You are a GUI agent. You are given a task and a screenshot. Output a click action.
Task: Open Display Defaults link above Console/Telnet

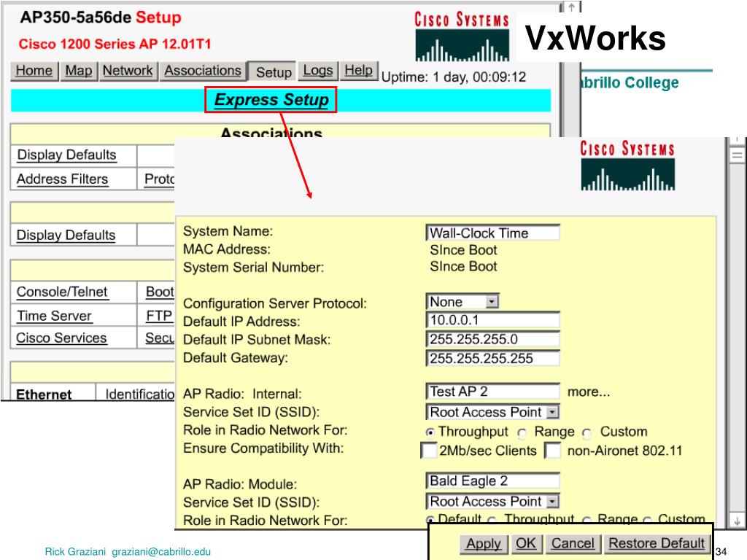66,236
